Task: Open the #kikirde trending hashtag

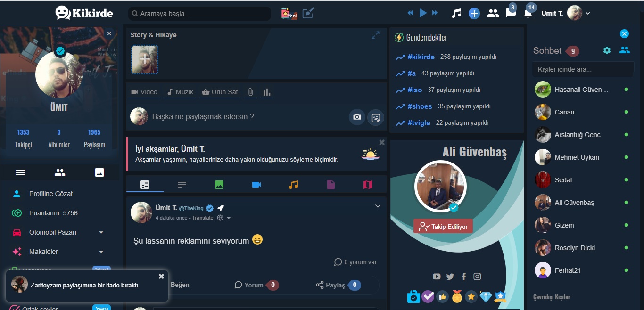Action: tap(421, 57)
